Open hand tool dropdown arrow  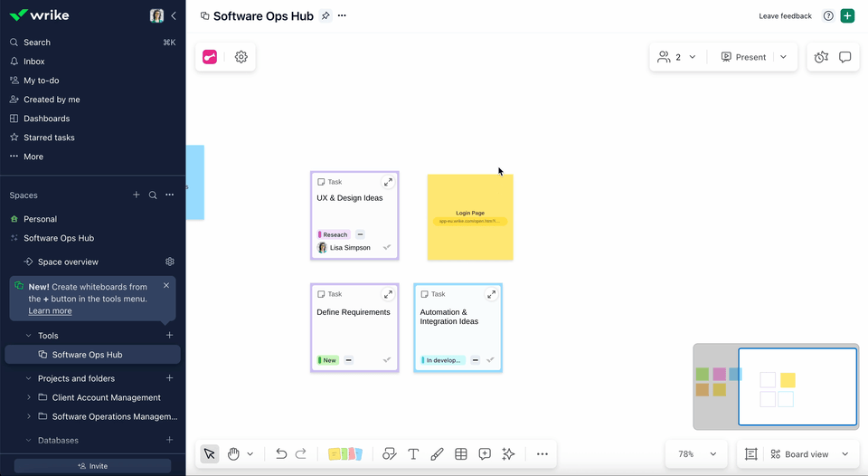click(x=250, y=454)
